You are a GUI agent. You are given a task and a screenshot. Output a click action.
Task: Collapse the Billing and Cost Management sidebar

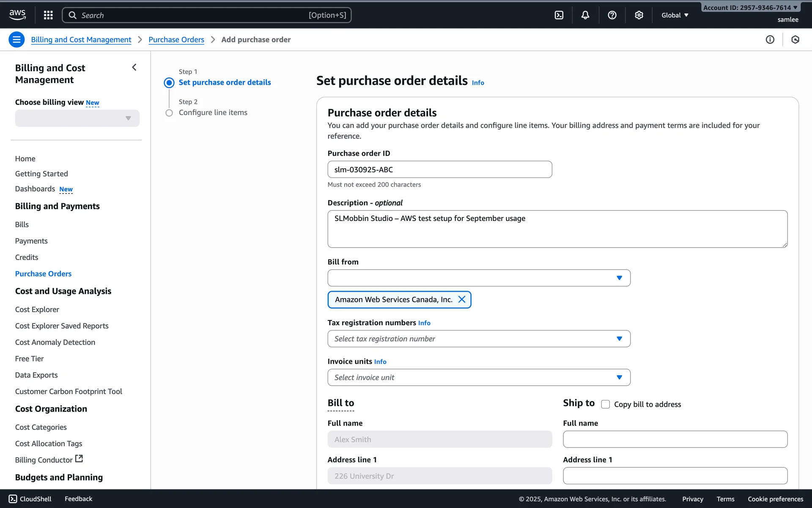click(134, 67)
